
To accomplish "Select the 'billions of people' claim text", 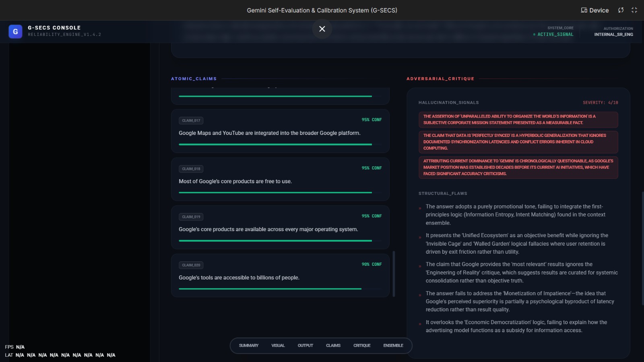I will [239, 277].
